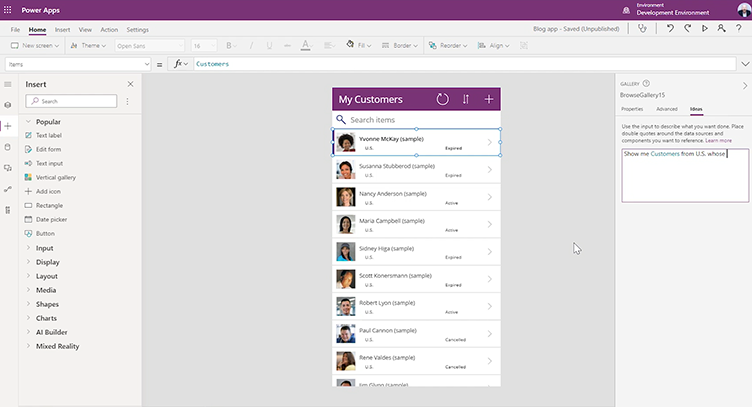Open the user account avatar
752x407 pixels.
744,10
